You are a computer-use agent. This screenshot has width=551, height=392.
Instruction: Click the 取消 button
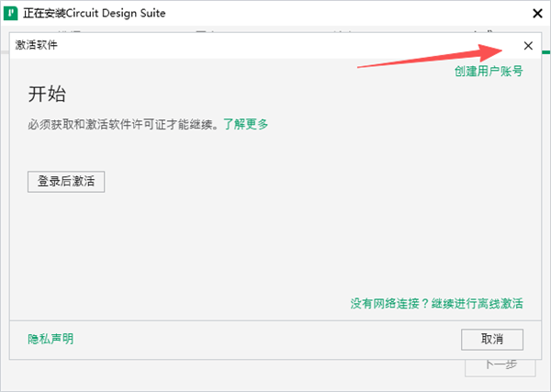491,339
